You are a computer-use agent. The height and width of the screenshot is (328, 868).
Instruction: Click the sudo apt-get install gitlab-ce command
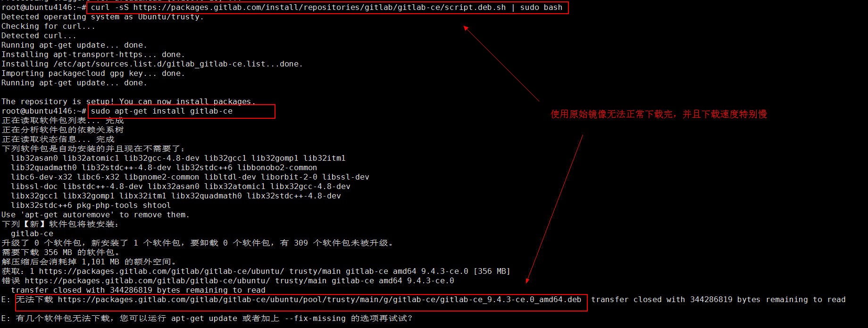coord(161,111)
